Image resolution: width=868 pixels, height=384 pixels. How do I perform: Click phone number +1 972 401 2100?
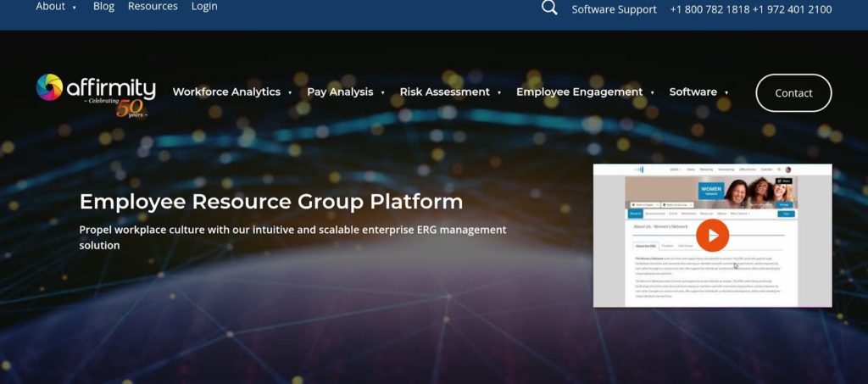[x=793, y=9]
